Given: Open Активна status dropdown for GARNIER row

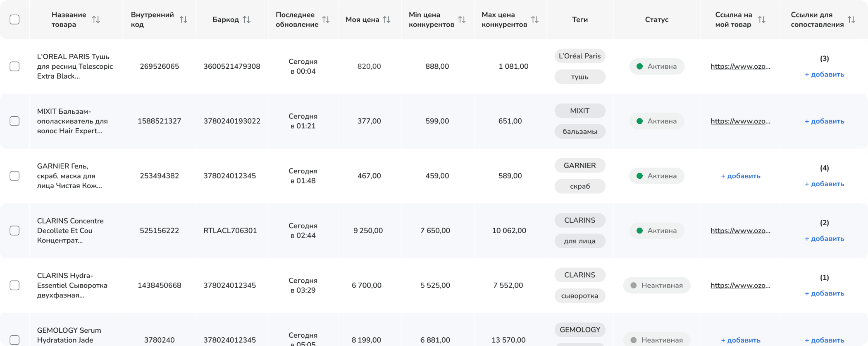Looking at the screenshot, I should click(656, 176).
